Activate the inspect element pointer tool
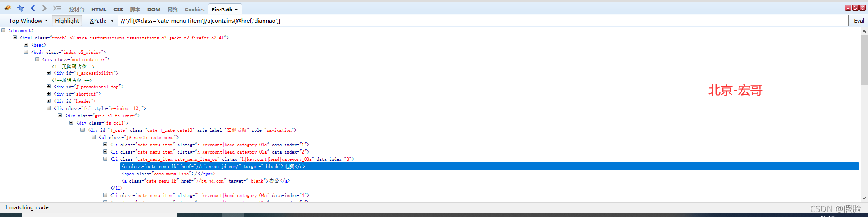868x217 pixels. tap(20, 8)
